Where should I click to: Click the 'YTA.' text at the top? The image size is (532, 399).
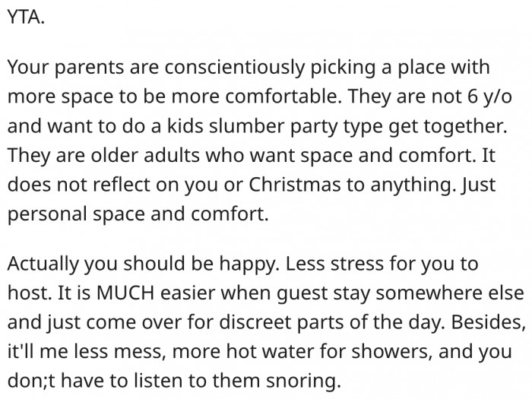[26, 18]
